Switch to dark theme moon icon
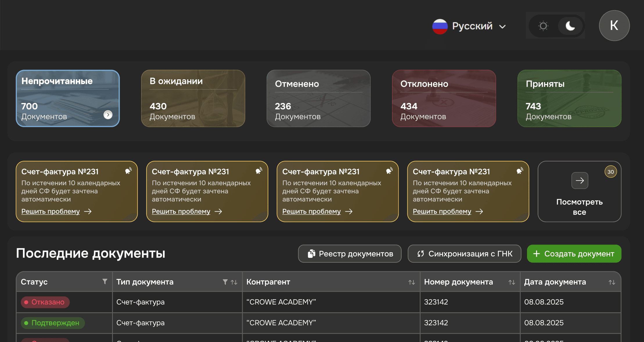The width and height of the screenshot is (644, 342). (x=570, y=26)
